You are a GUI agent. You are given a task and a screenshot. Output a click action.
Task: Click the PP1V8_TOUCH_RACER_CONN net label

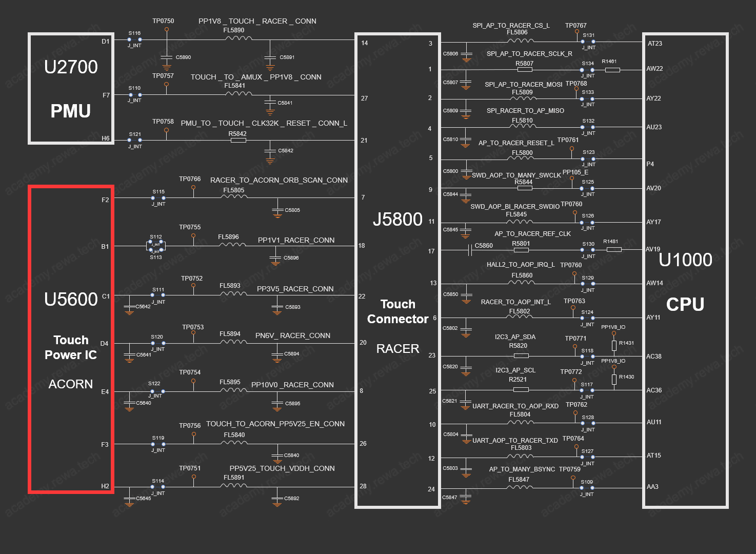[x=257, y=21]
